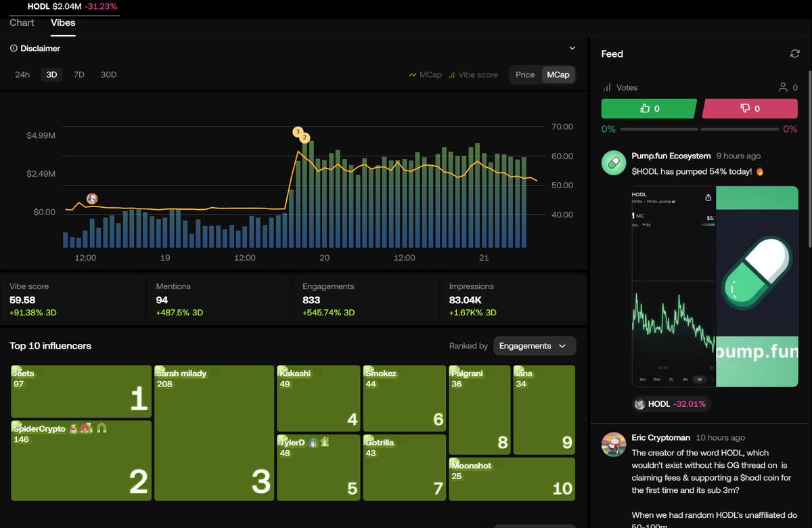Click the Disclaimer info icon
Image resolution: width=812 pixels, height=528 pixels.
click(x=14, y=49)
